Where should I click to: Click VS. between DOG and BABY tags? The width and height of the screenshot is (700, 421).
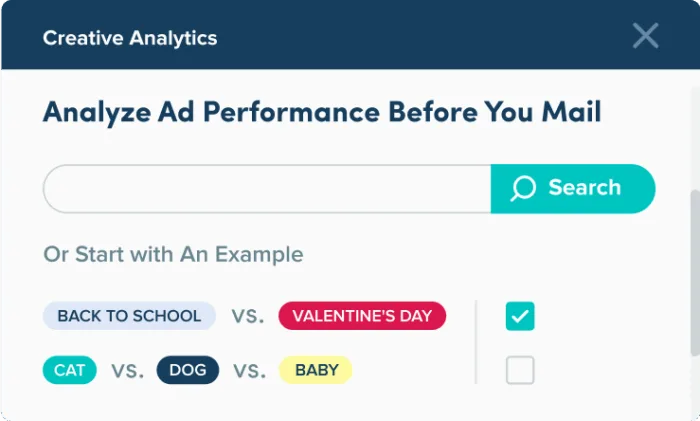[x=249, y=370]
